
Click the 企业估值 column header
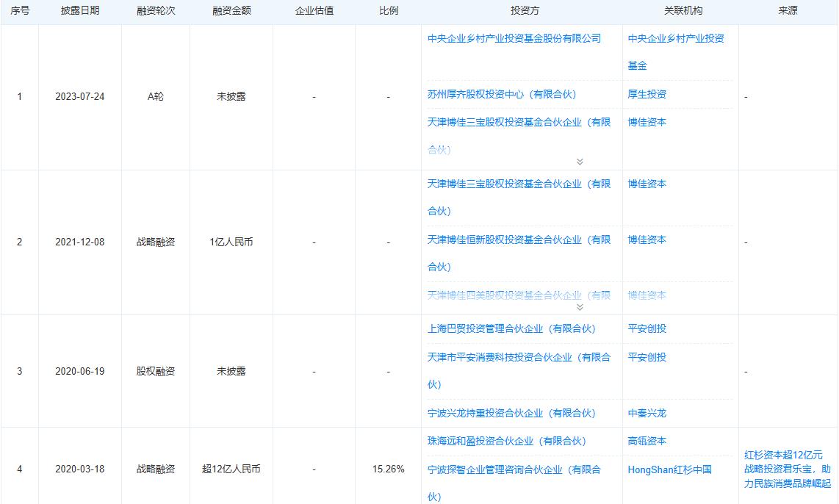pyautogui.click(x=314, y=11)
